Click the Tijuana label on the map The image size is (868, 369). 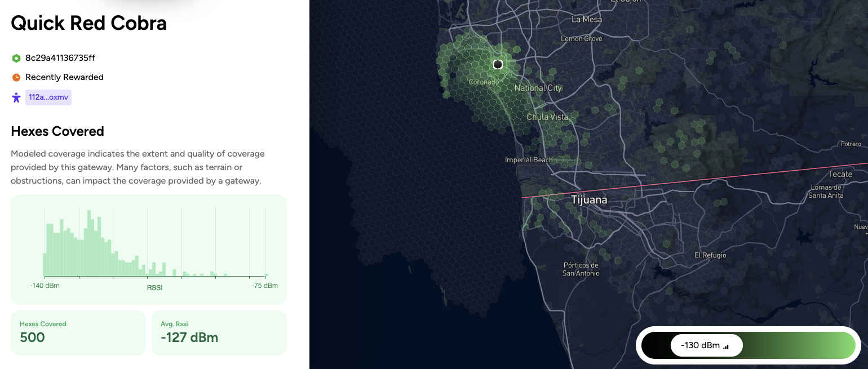tap(589, 200)
